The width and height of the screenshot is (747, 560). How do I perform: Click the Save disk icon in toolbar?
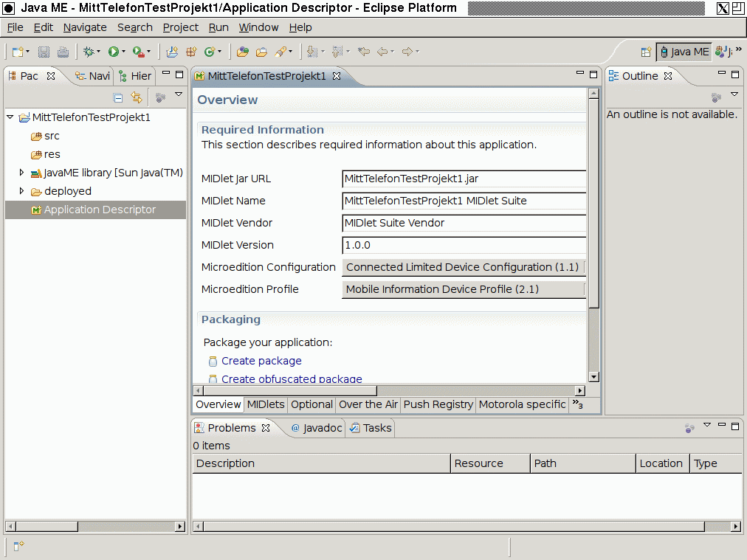coord(44,52)
